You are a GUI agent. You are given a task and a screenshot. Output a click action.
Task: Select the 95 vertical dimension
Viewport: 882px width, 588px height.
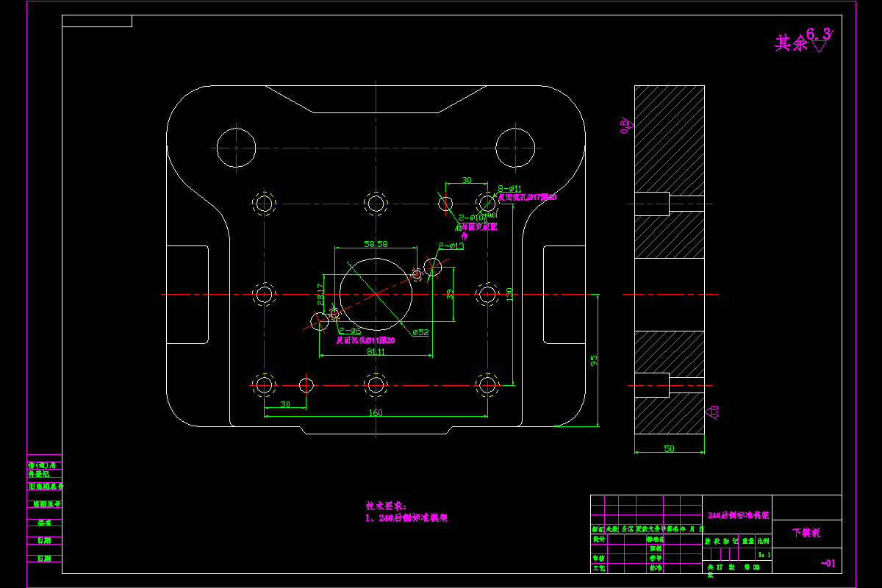click(x=593, y=361)
